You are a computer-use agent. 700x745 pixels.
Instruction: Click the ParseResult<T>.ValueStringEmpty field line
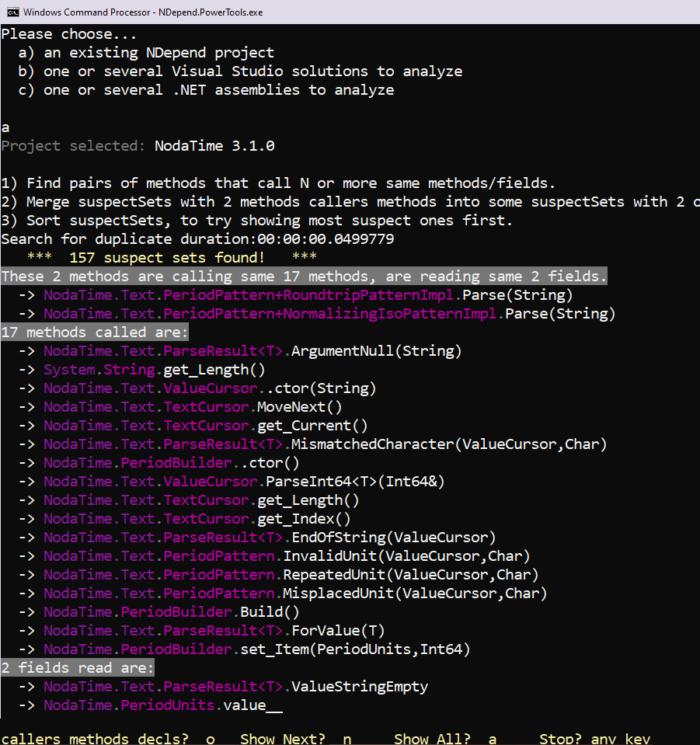[x=223, y=686]
